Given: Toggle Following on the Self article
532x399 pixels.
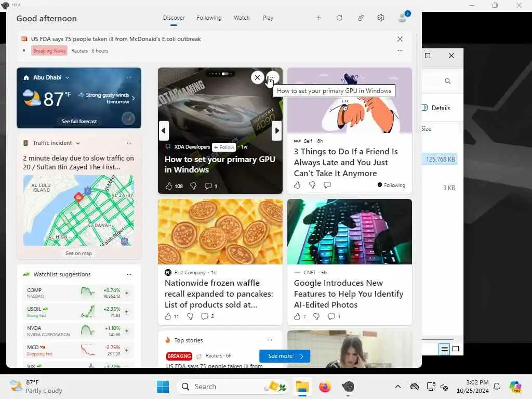Looking at the screenshot, I should (391, 185).
